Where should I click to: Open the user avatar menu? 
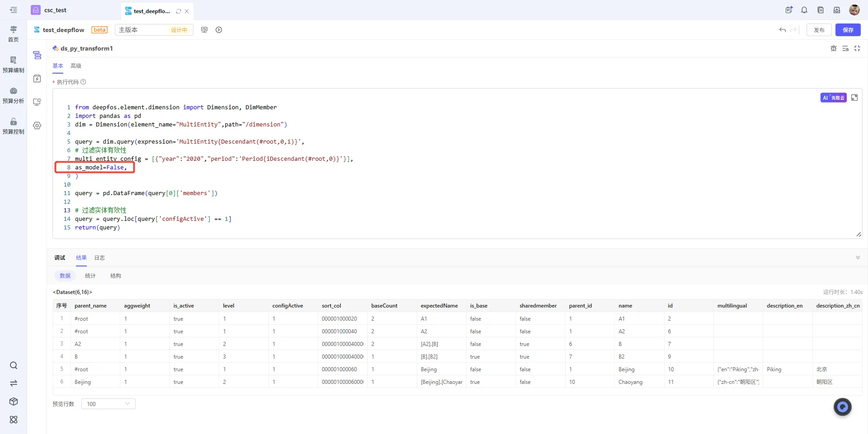tap(854, 10)
